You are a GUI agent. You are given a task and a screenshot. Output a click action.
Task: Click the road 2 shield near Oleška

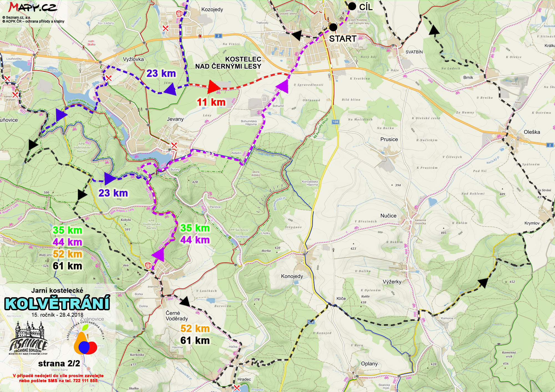550,145
